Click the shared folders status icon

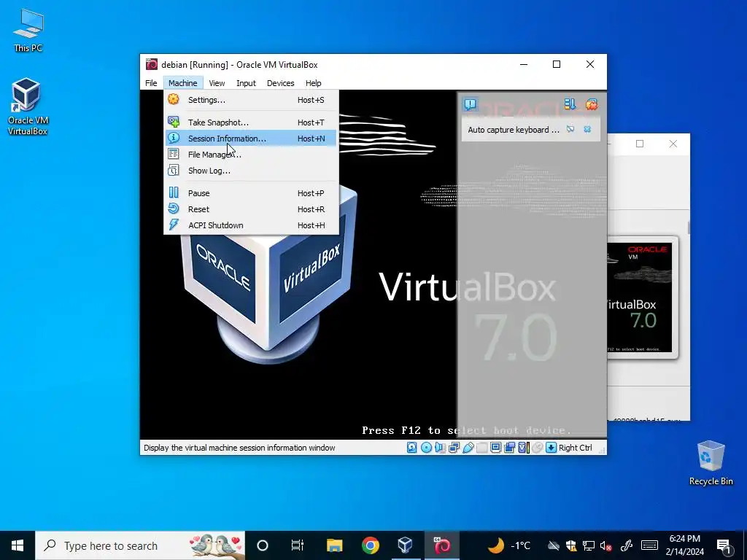coord(481,448)
